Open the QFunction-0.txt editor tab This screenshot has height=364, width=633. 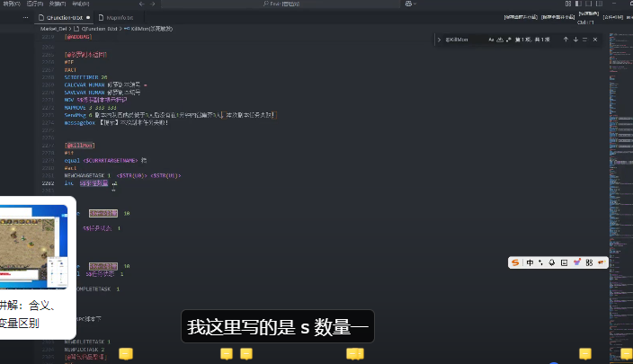63,17
